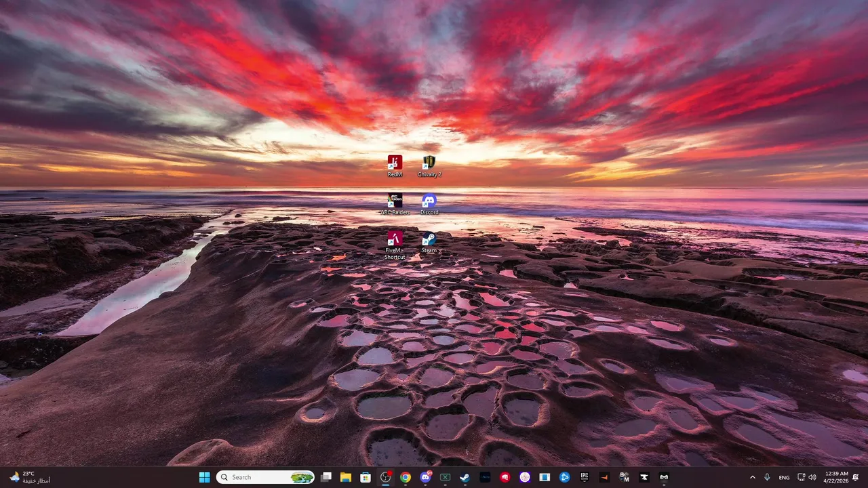Image resolution: width=868 pixels, height=488 pixels.
Task: Open the green X app on taskbar
Action: click(446, 477)
